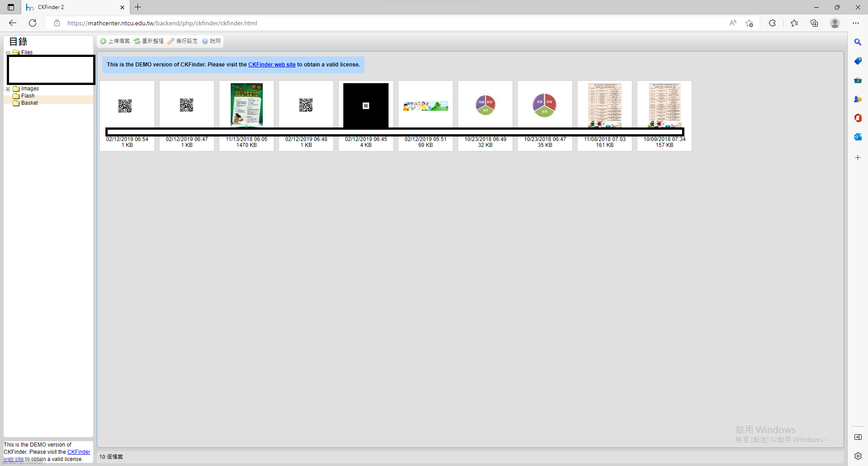Go back with the browser Back arrow

(x=13, y=23)
